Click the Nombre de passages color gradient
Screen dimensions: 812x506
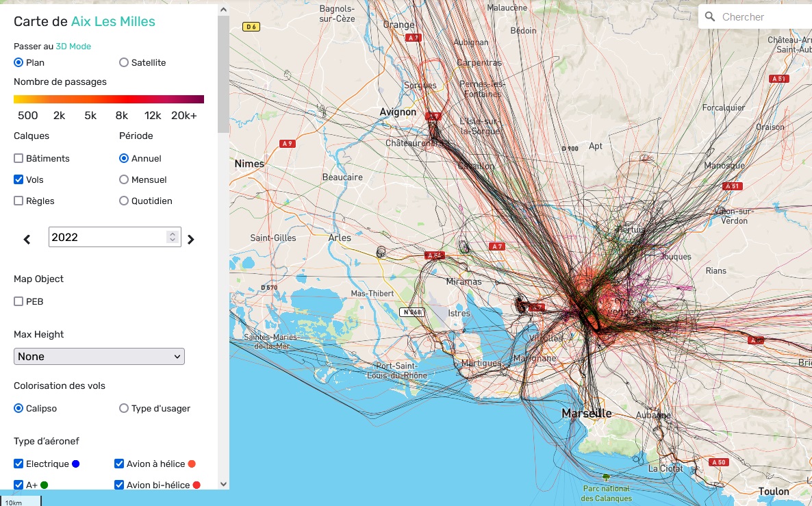[109, 99]
